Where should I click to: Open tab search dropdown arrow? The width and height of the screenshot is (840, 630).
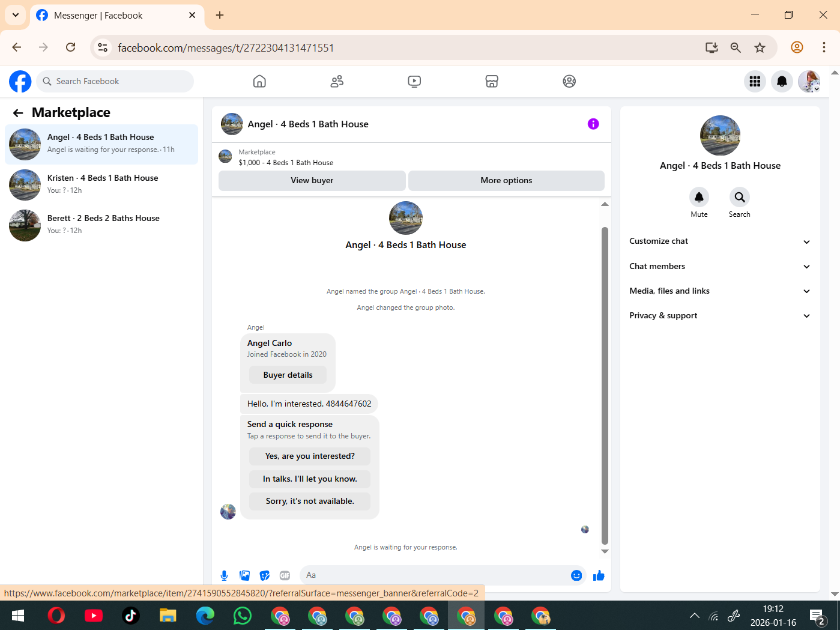[16, 15]
